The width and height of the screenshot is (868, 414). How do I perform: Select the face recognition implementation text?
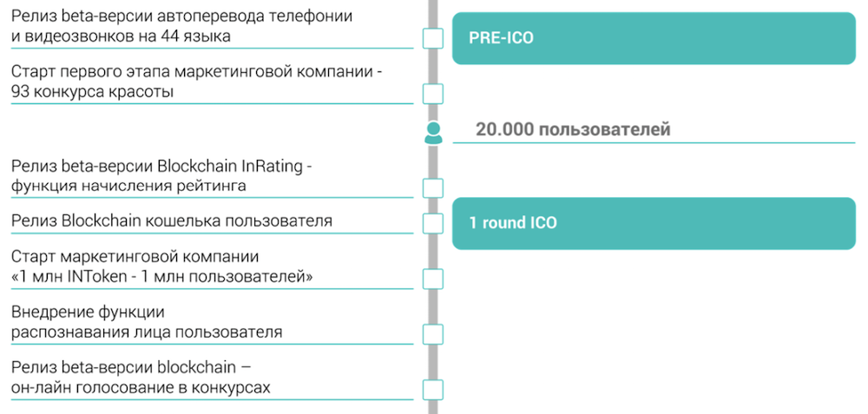147,322
